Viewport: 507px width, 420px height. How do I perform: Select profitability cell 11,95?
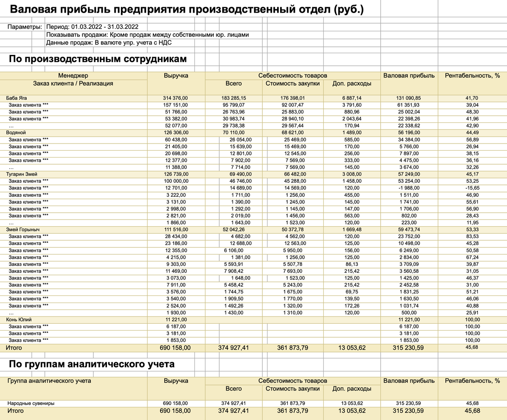pyautogui.click(x=472, y=222)
